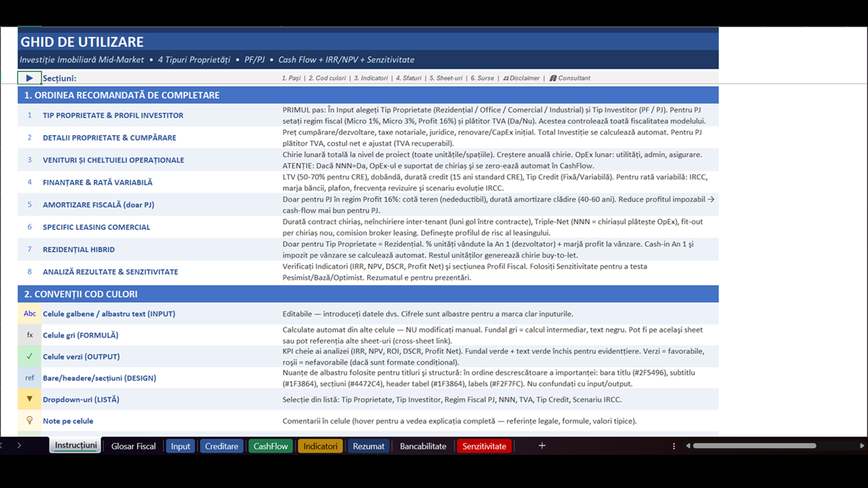Select cell Dropdown-uri (LISTĂ)
Viewport: 868px width, 488px height.
pyautogui.click(x=161, y=399)
